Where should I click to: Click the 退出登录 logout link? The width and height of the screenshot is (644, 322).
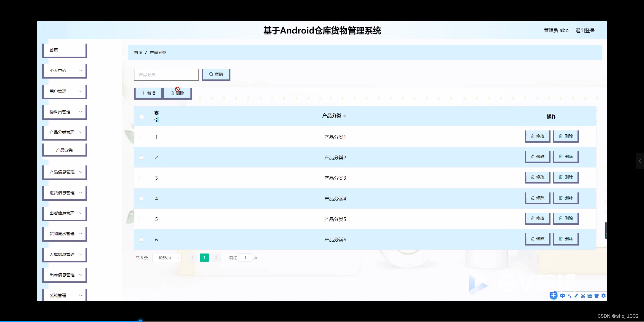tap(585, 30)
